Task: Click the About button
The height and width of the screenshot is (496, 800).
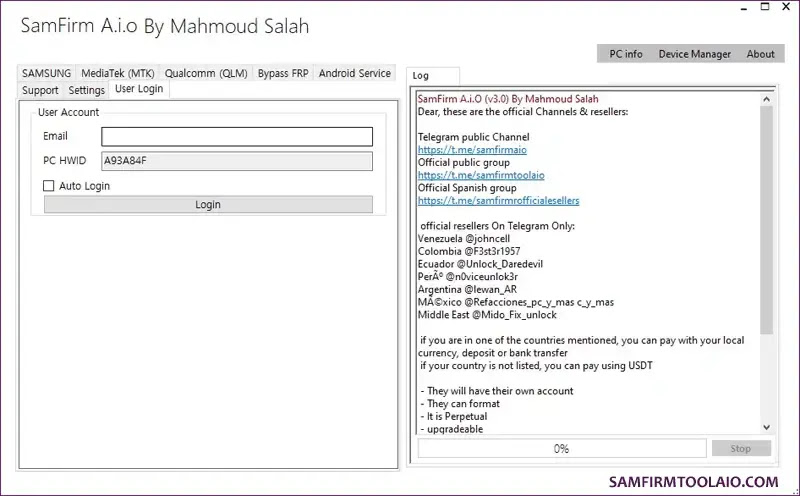Action: click(760, 54)
